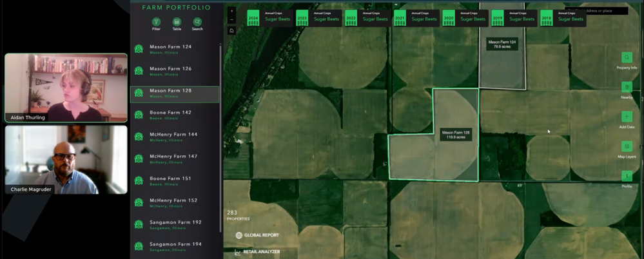Click Aidan Thurling's video tile
This screenshot has width=644, height=259.
tap(66, 88)
